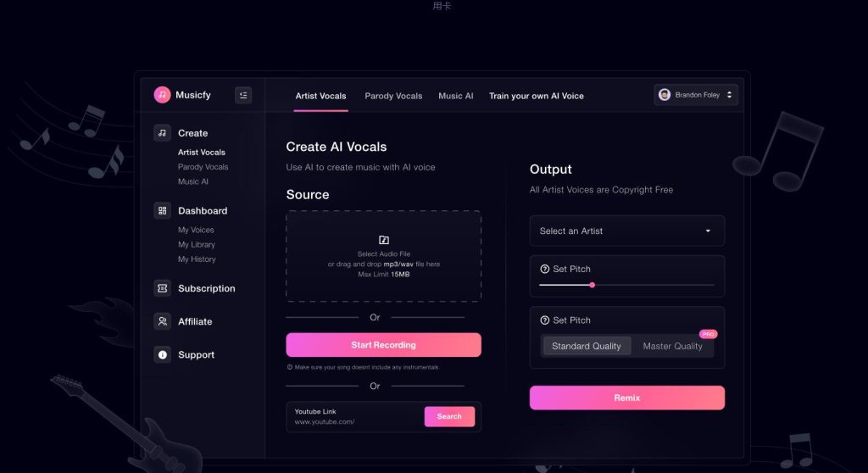Image resolution: width=868 pixels, height=473 pixels.
Task: Switch to the Parody Vocals tab
Action: point(393,96)
